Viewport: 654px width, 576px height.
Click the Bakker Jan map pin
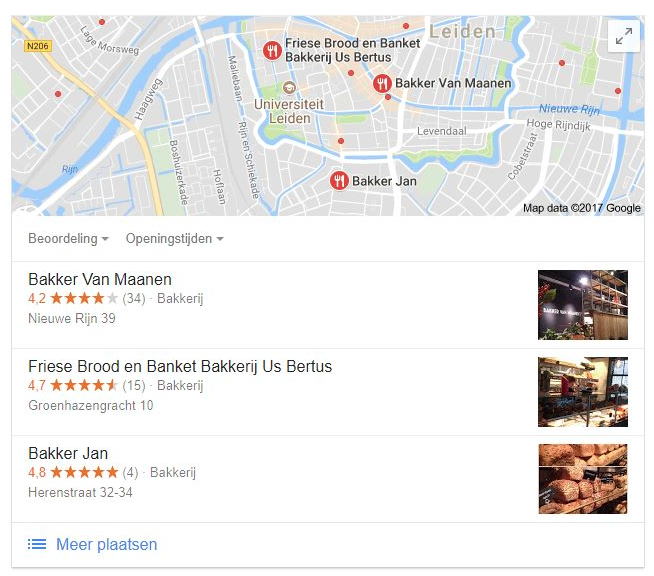339,181
